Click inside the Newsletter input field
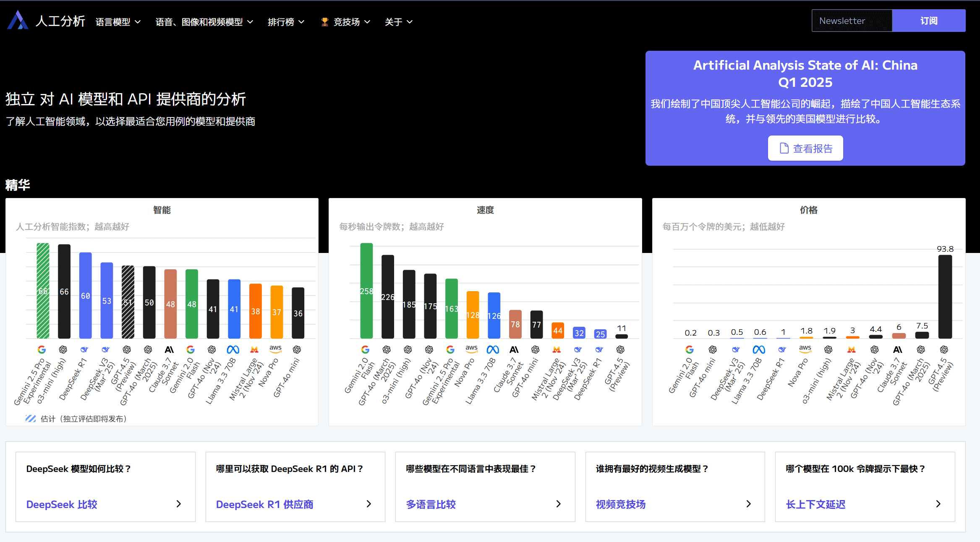 (852, 21)
